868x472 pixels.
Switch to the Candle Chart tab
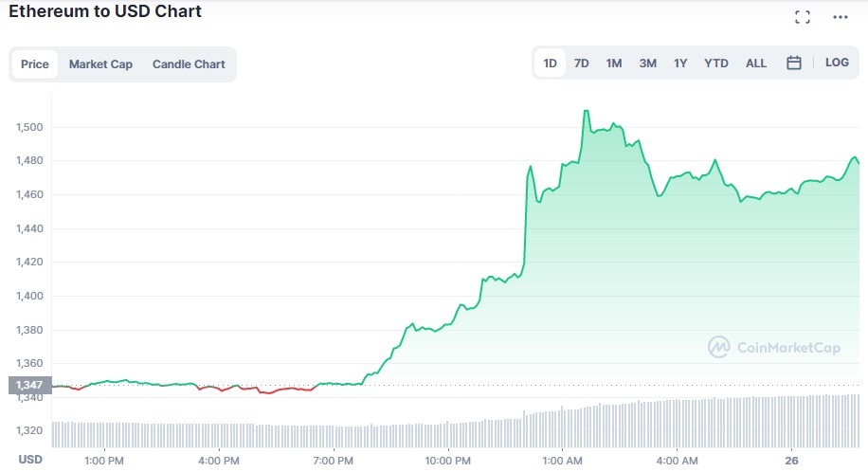pos(189,64)
